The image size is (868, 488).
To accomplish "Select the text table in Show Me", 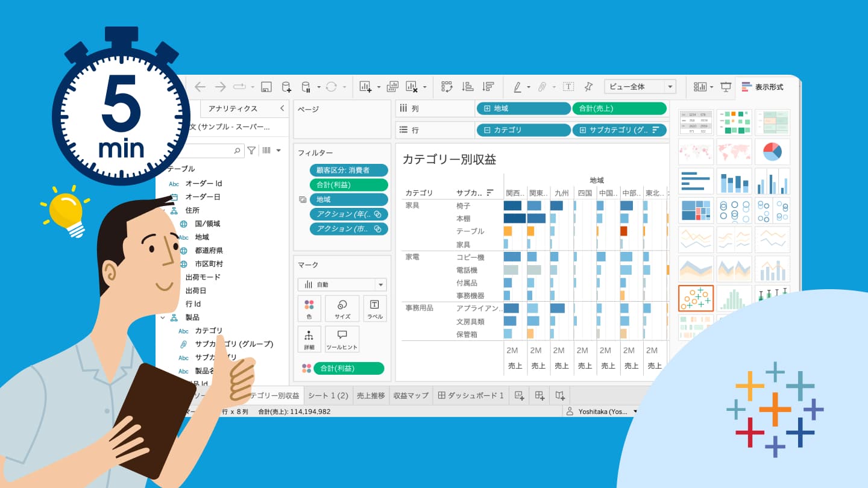I will [x=696, y=122].
